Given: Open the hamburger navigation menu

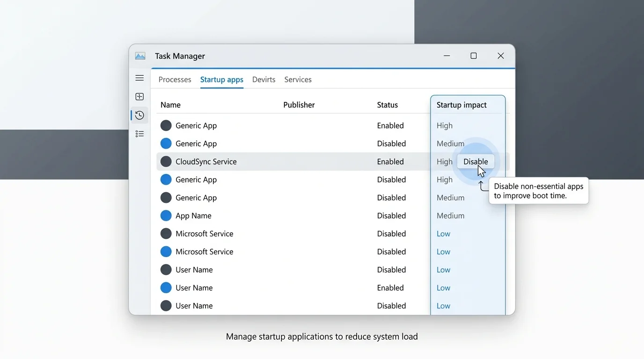Looking at the screenshot, I should tap(139, 78).
